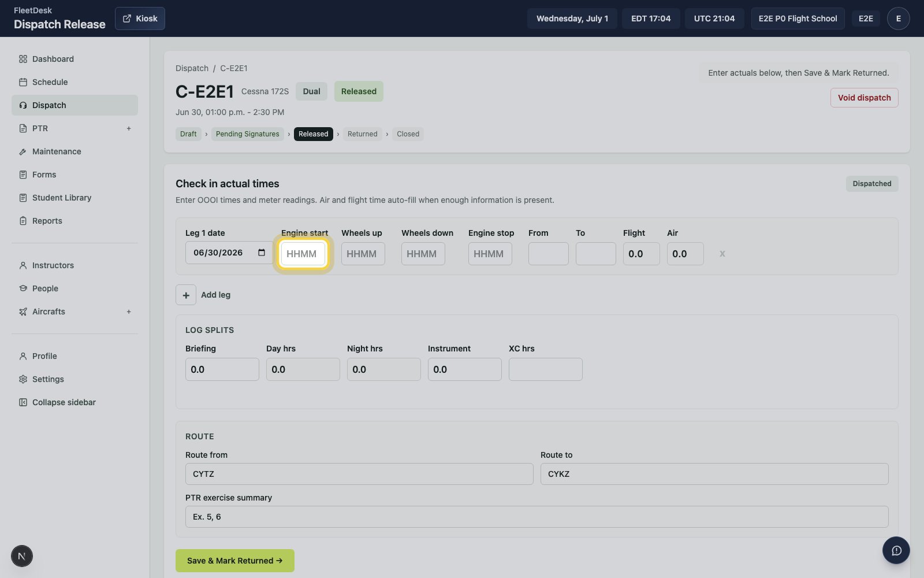
Task: Click the People graduation cap icon
Action: (23, 288)
